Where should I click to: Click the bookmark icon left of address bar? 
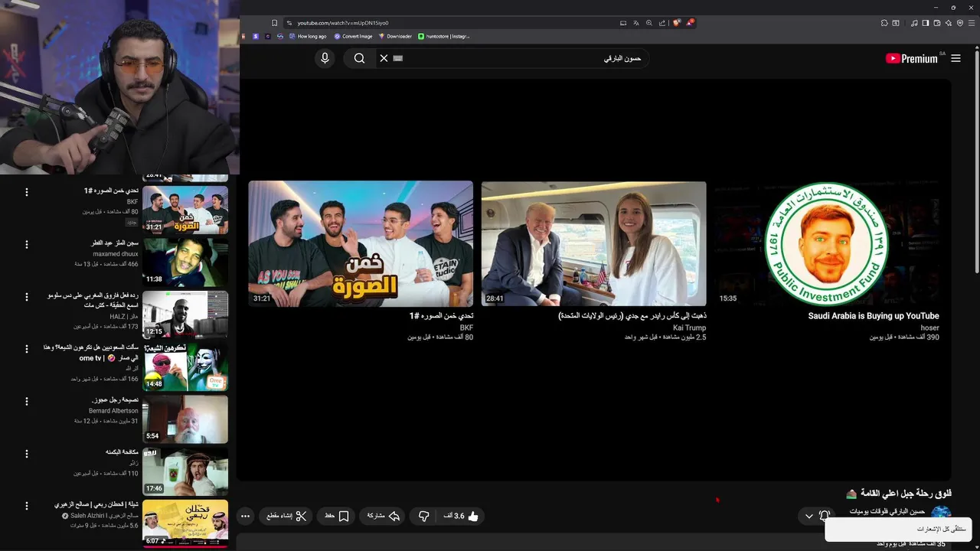(274, 23)
